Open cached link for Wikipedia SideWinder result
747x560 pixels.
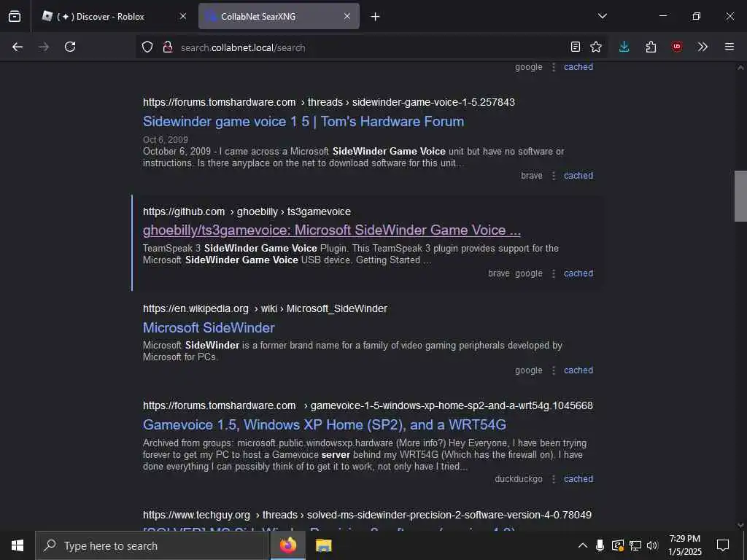578,370
